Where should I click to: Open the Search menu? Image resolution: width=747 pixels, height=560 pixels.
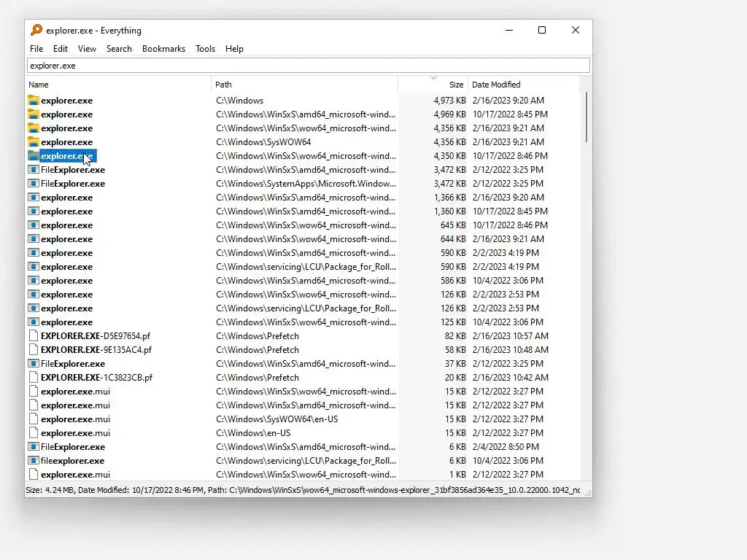[x=119, y=49]
